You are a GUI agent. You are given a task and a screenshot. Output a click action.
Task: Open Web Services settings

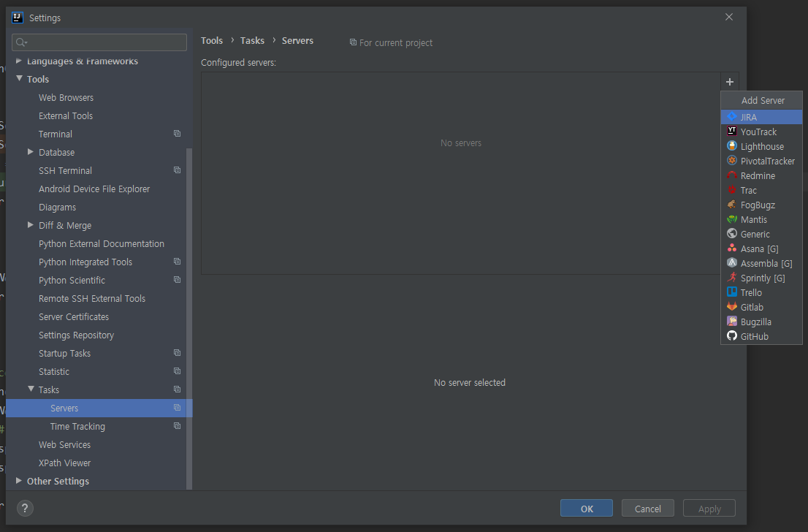pyautogui.click(x=64, y=444)
